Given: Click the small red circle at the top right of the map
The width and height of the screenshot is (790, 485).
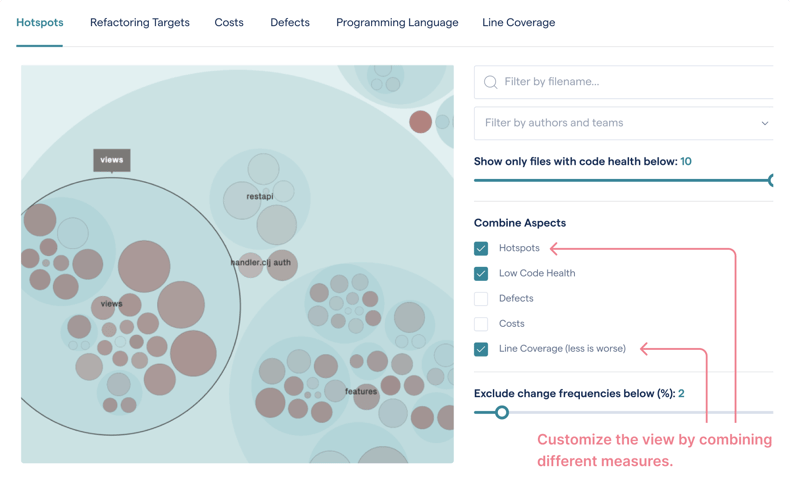Looking at the screenshot, I should pyautogui.click(x=420, y=122).
